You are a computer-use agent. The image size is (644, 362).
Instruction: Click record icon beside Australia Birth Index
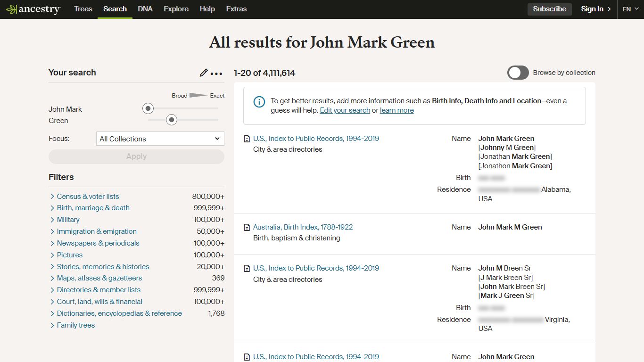pyautogui.click(x=247, y=228)
